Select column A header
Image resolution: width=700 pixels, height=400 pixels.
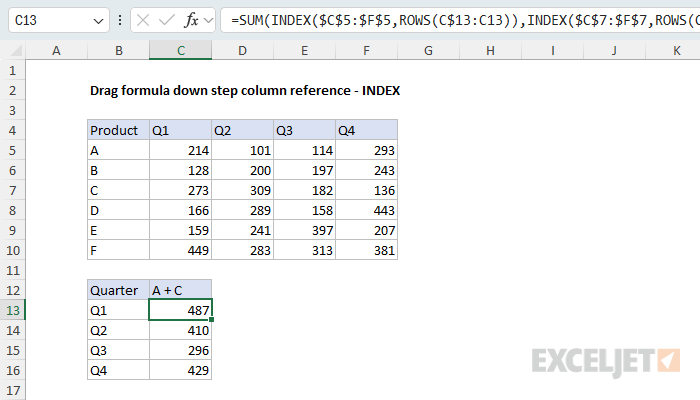coord(56,50)
